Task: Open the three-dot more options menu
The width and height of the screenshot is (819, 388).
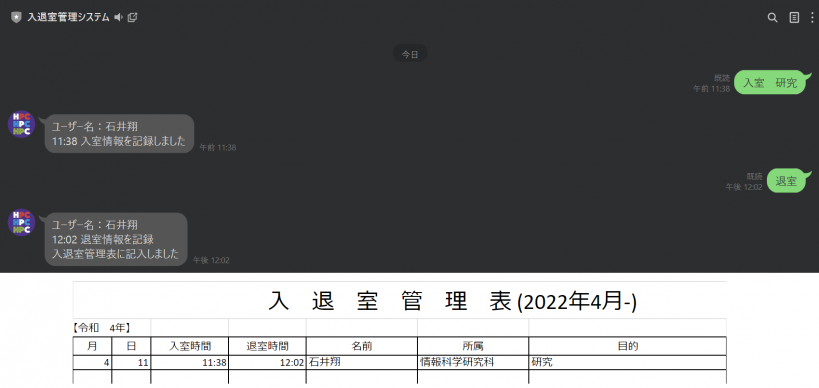Action: pyautogui.click(x=812, y=17)
